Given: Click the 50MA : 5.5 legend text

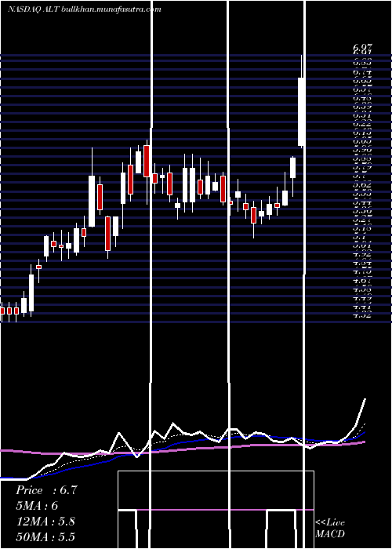Looking at the screenshot, I should click(x=45, y=536).
